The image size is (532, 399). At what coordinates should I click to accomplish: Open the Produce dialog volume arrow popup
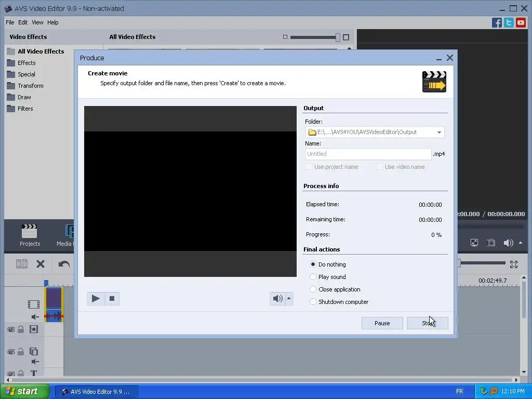tap(289, 299)
